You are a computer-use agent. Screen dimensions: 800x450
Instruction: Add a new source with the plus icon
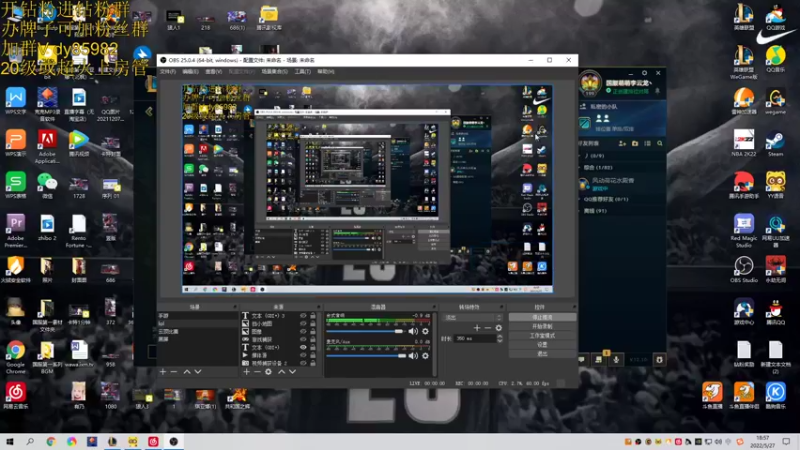click(x=246, y=372)
